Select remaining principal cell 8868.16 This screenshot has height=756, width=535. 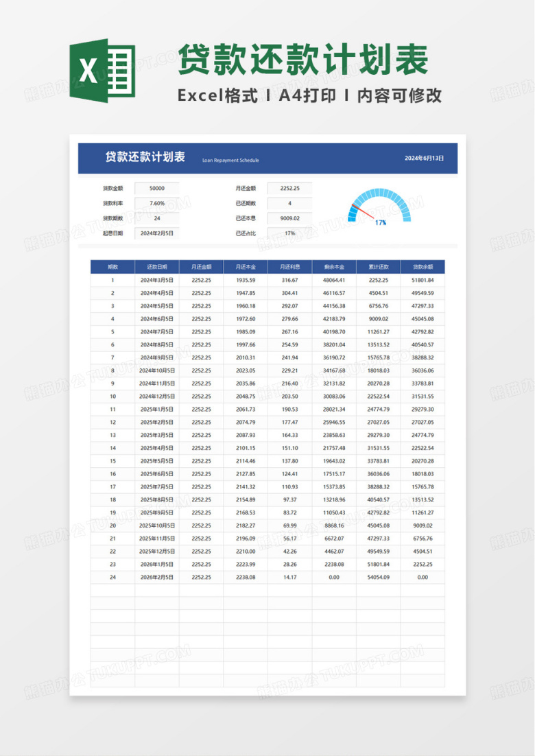335,525
